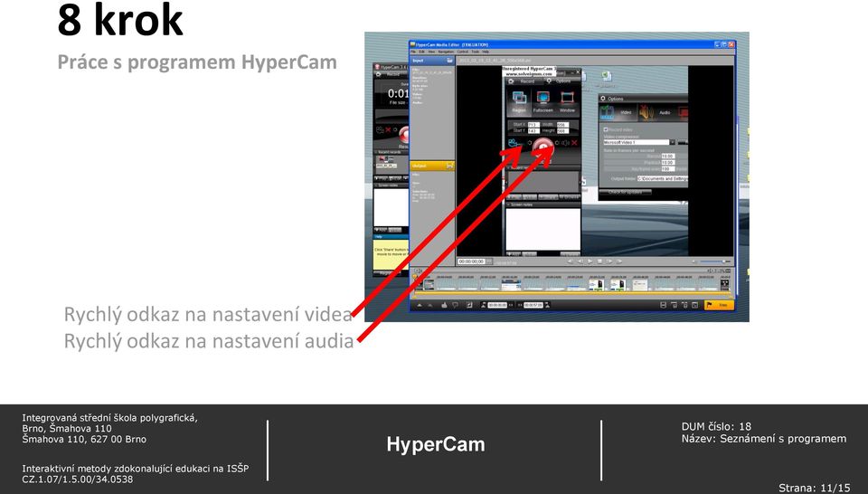
Task: Click the rightmost small icon left of Trim
Action: tap(694, 305)
